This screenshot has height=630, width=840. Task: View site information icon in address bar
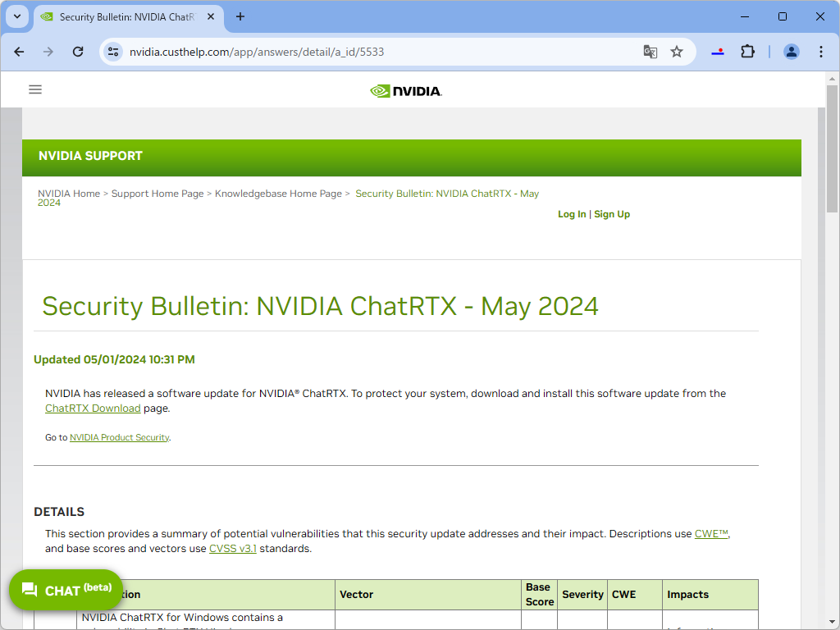point(113,52)
